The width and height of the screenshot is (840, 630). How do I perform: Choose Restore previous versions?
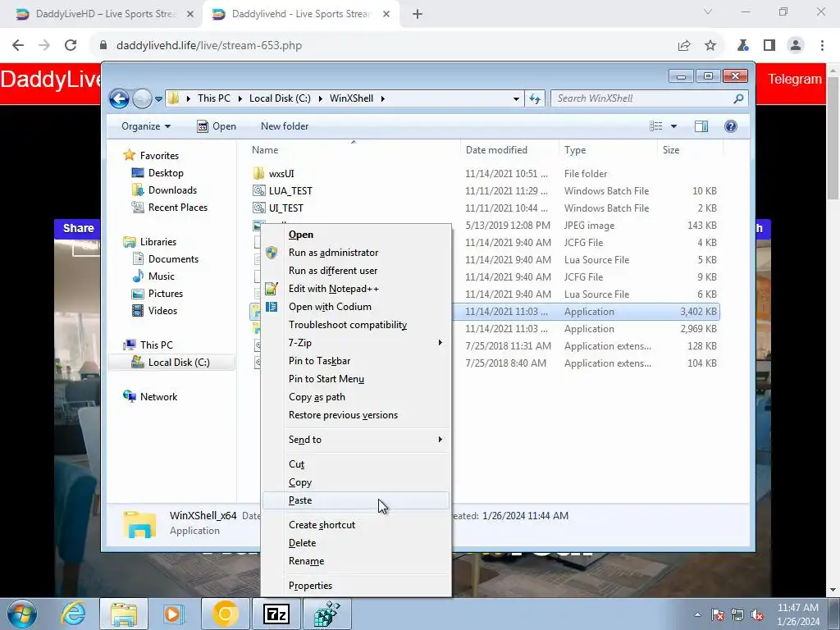click(x=356, y=415)
